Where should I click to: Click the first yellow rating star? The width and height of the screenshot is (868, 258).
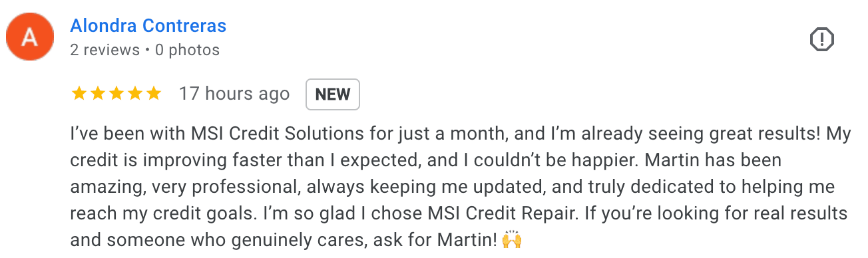[79, 94]
